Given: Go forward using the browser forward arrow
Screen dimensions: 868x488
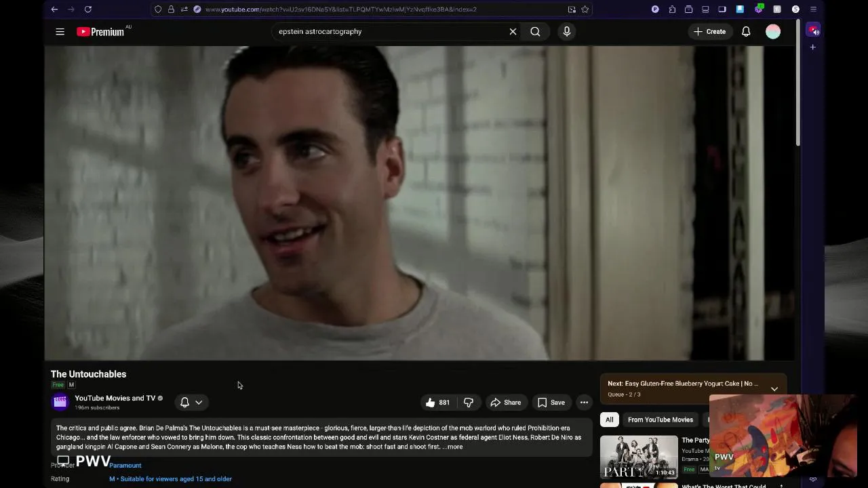Looking at the screenshot, I should pos(71,9).
